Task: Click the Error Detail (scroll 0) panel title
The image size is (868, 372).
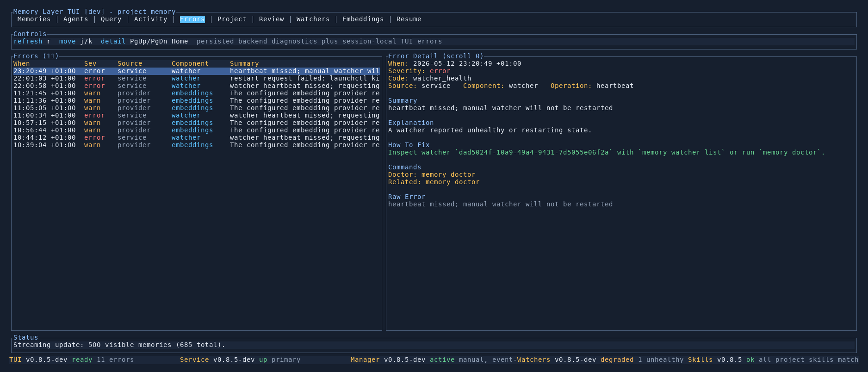Action: point(436,56)
